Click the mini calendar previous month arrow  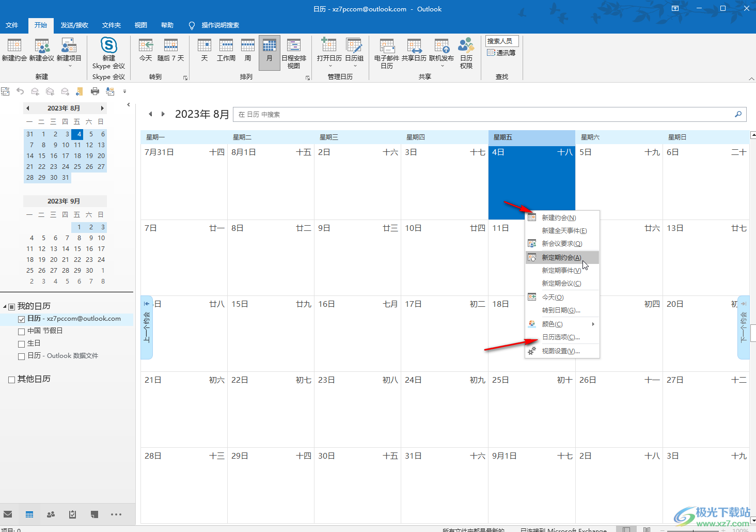(x=28, y=108)
